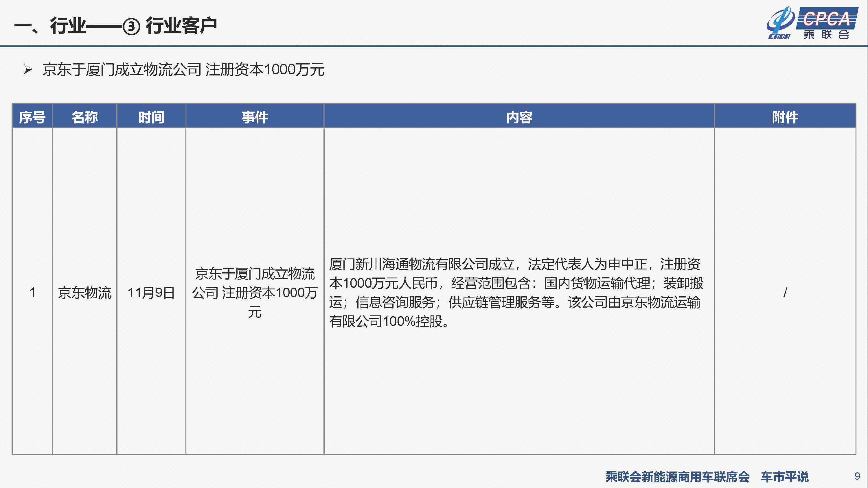Select the row number 1 cell
This screenshot has width=868, height=488.
(x=32, y=292)
